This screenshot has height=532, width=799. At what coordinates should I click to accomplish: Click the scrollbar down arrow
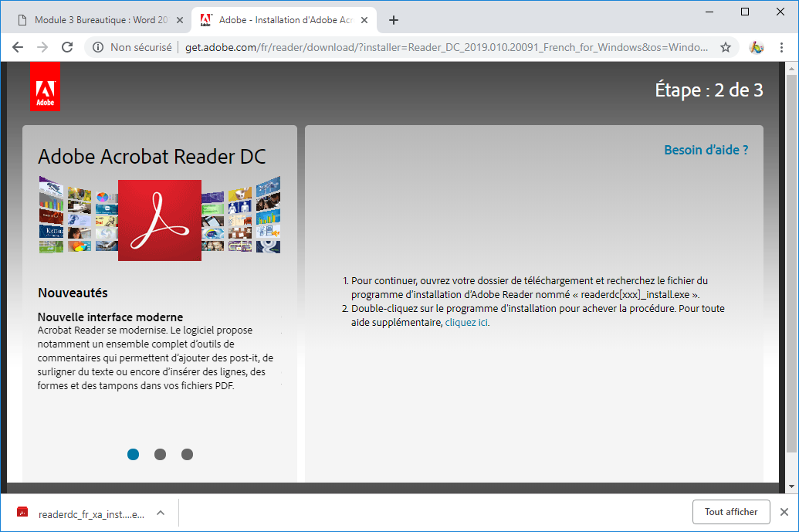pyautogui.click(x=791, y=486)
